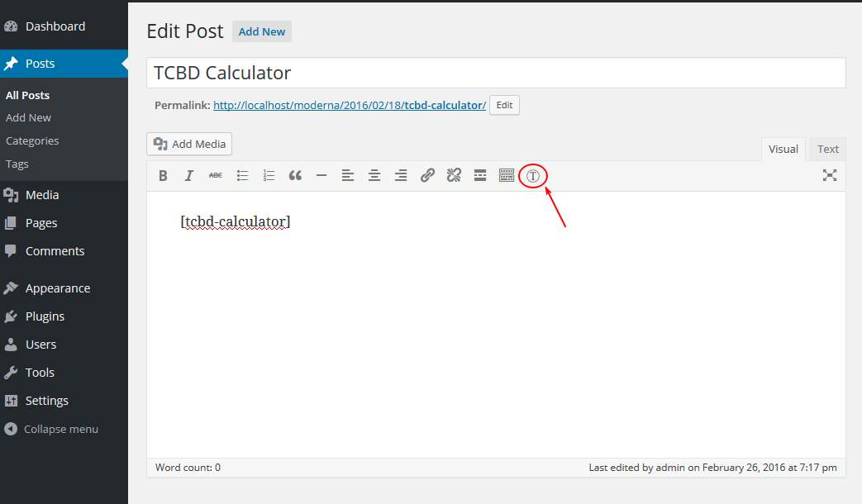Click the TCBD calculator shortcode button

pyautogui.click(x=533, y=176)
